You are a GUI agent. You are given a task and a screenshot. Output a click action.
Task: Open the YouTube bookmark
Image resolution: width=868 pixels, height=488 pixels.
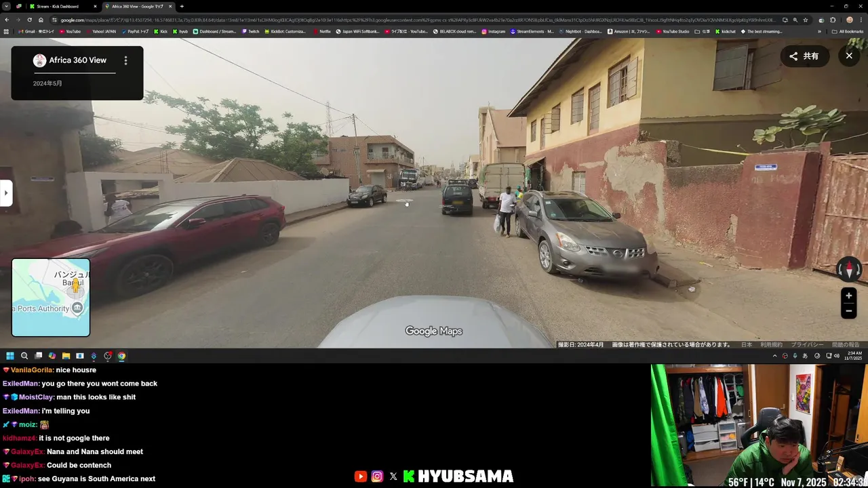(x=69, y=31)
